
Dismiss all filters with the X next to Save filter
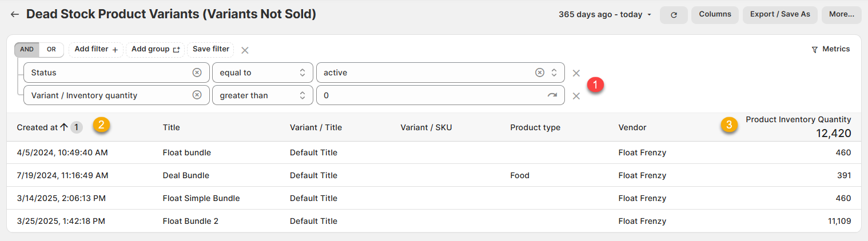coord(245,50)
